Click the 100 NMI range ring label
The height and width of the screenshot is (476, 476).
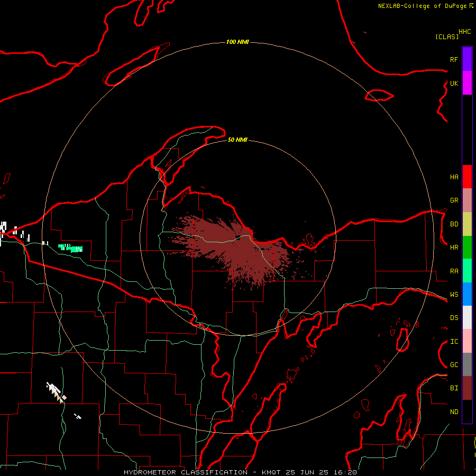point(237,42)
